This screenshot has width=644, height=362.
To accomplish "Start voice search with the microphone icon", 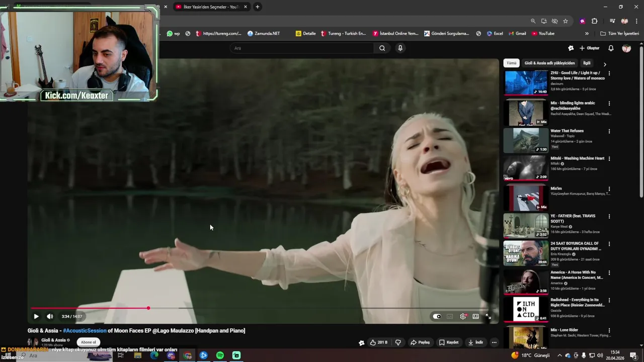I will coord(400,48).
